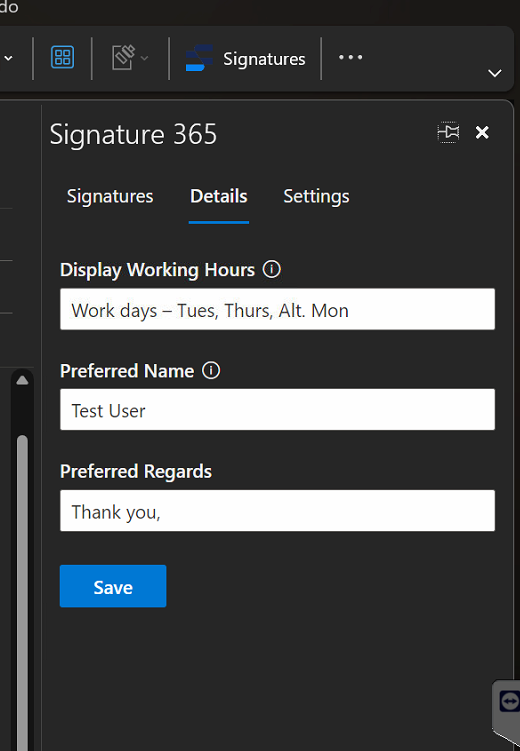Open the dropdown arrow left of the apps icon
The image size is (520, 751).
point(8,58)
